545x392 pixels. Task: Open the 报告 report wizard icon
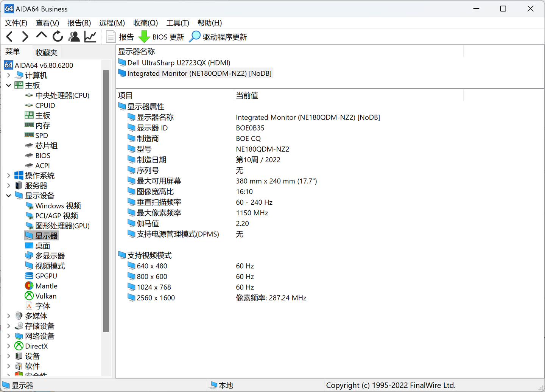(x=111, y=36)
